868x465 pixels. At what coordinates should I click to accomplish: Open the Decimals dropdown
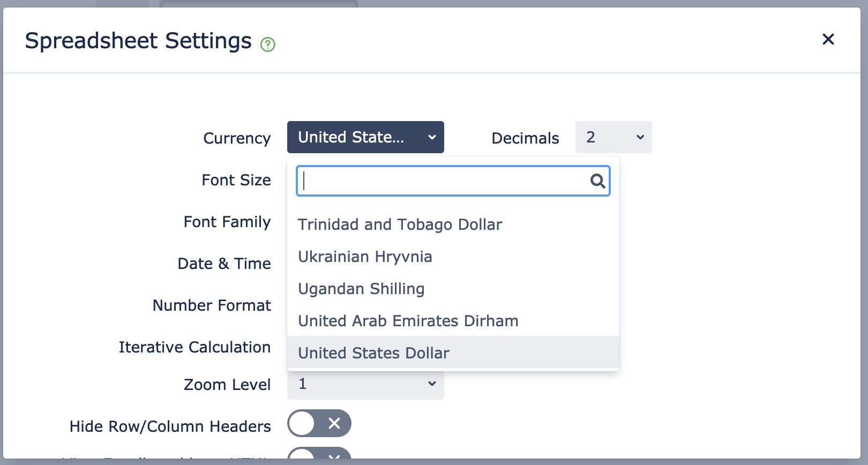613,137
